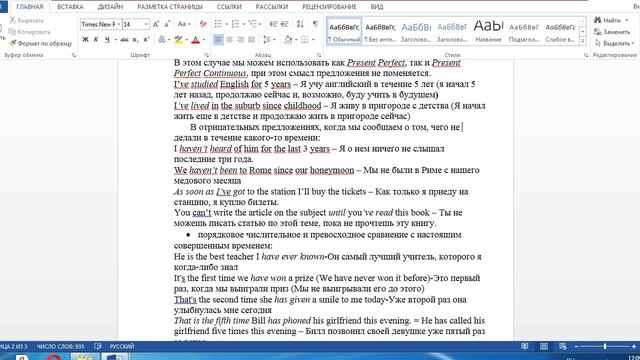
Task: Open ДИЗАЙН ribbon tab
Action: tap(110, 7)
